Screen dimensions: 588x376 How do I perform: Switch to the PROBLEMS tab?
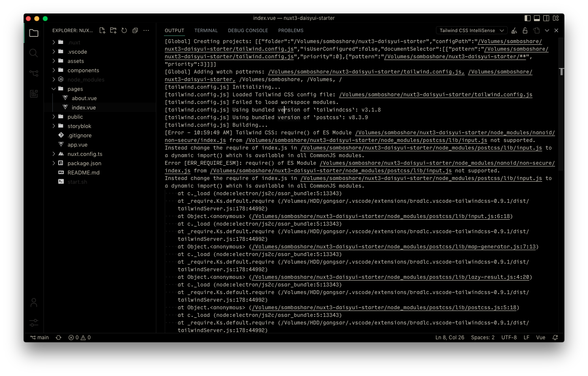[x=291, y=30]
